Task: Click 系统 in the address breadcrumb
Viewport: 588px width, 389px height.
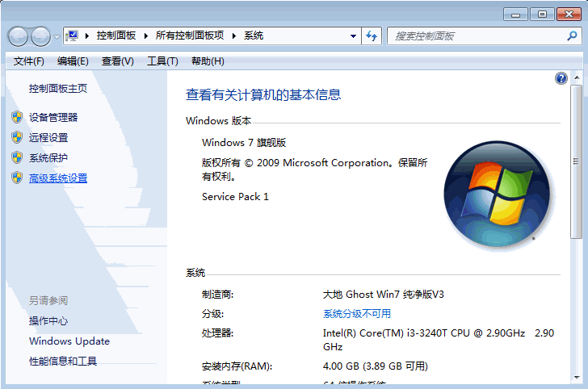Action: 254,36
